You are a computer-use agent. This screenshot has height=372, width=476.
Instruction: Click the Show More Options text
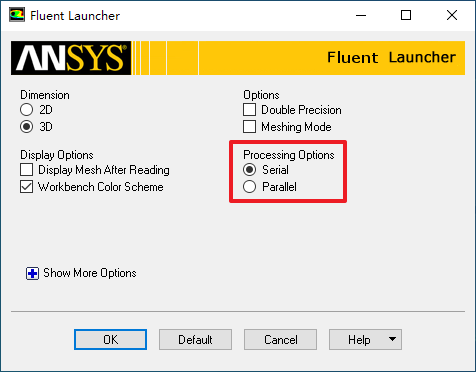click(x=90, y=273)
